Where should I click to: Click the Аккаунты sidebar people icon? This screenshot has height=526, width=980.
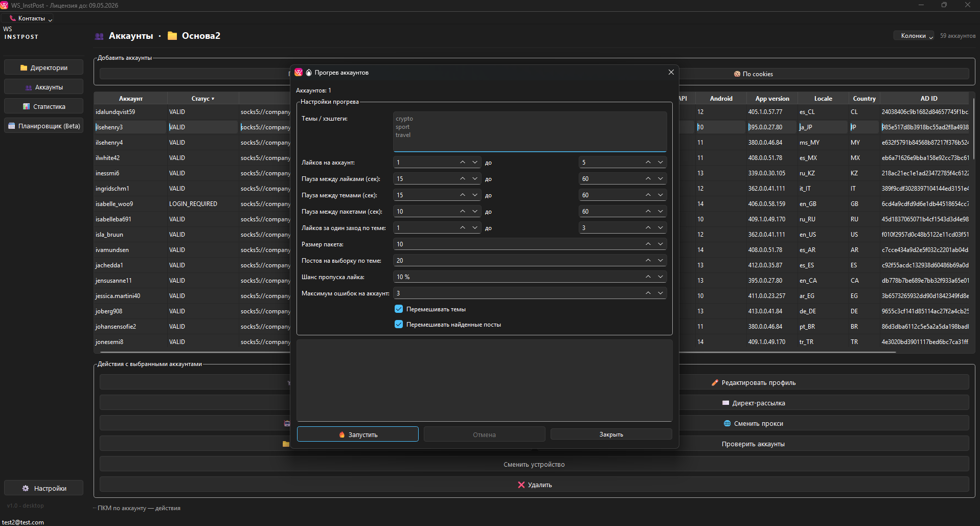[x=29, y=87]
